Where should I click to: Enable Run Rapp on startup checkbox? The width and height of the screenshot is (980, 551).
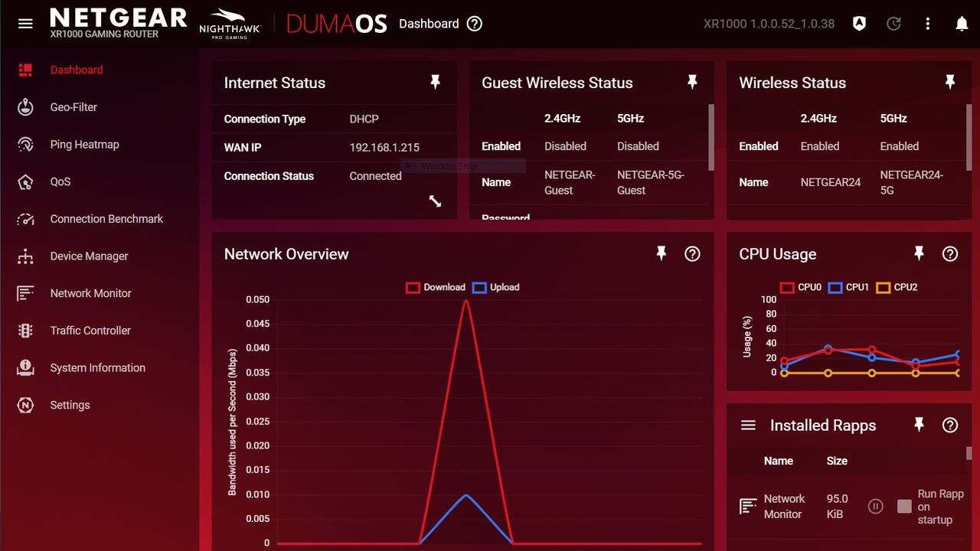pyautogui.click(x=904, y=507)
